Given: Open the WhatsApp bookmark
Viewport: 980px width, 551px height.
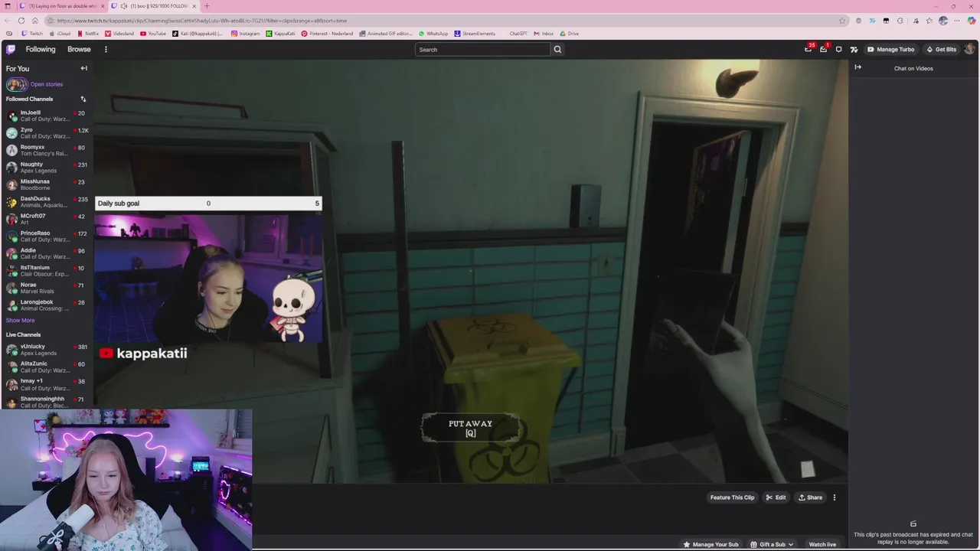Looking at the screenshot, I should (x=433, y=34).
